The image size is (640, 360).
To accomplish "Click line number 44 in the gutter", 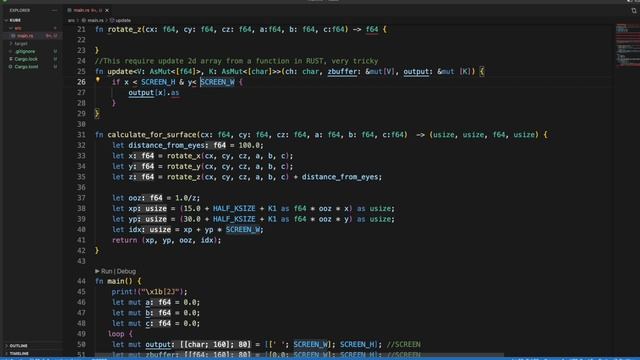I will [81, 281].
